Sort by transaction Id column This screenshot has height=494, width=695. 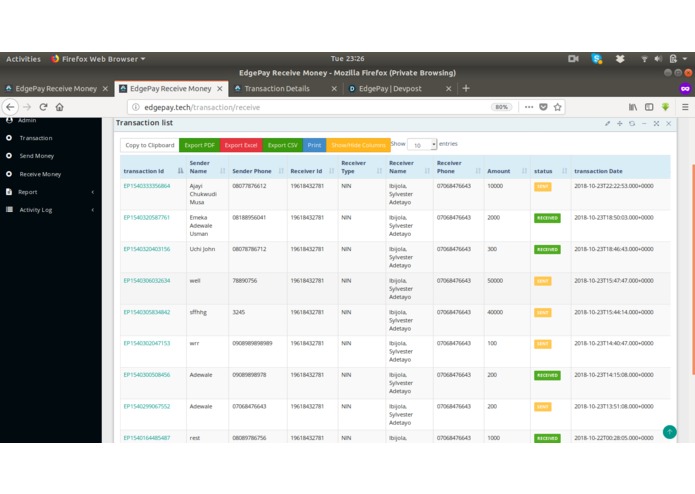click(x=151, y=171)
